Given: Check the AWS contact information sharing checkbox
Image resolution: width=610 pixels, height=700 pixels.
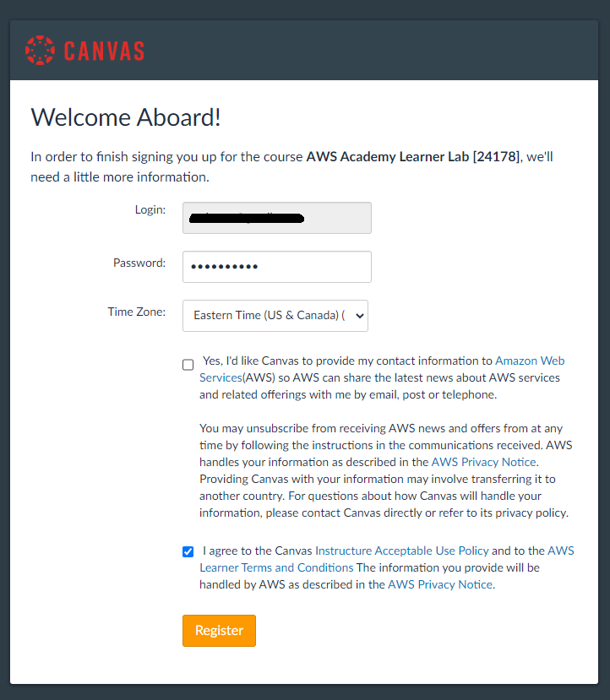Looking at the screenshot, I should [x=188, y=365].
